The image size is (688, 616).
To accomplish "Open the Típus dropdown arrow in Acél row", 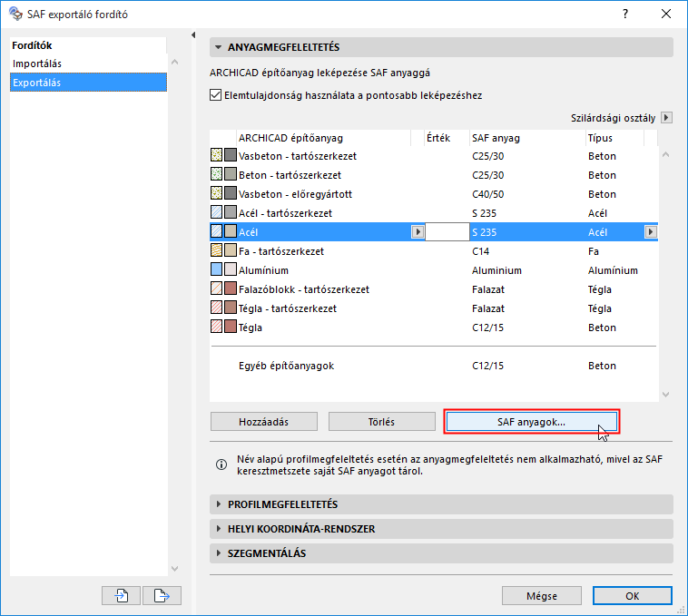I will click(651, 231).
